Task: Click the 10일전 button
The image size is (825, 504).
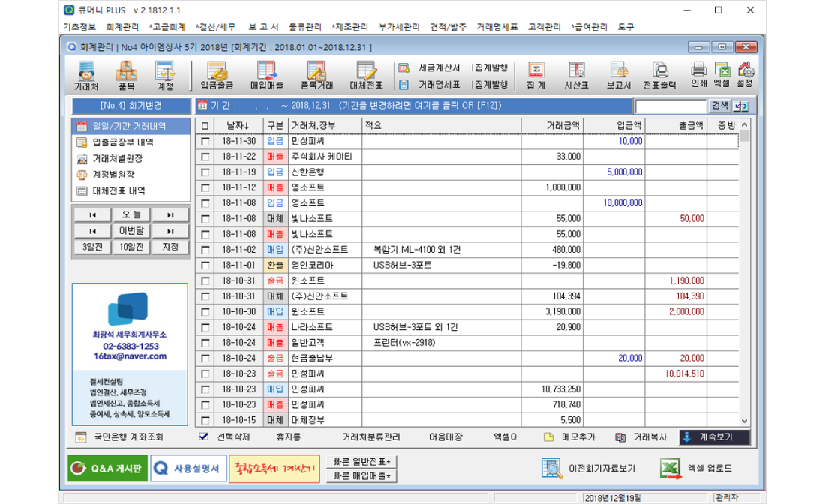Action: tap(131, 247)
